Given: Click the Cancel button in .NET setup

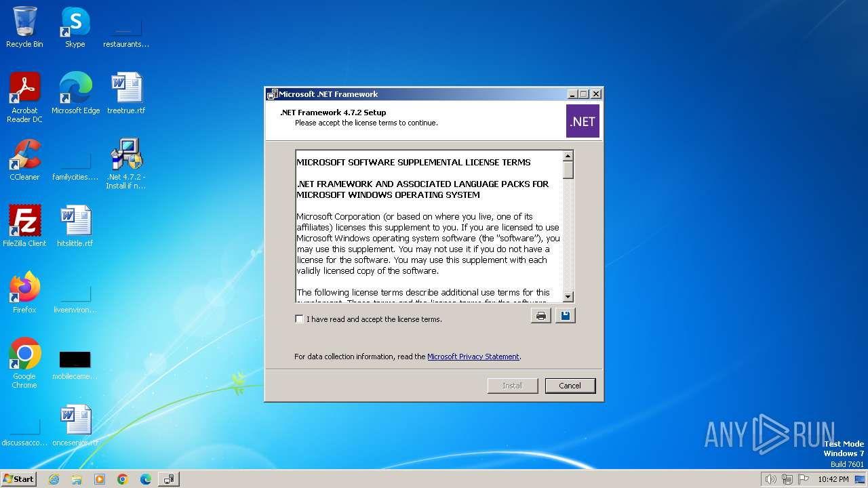Looking at the screenshot, I should coord(570,386).
